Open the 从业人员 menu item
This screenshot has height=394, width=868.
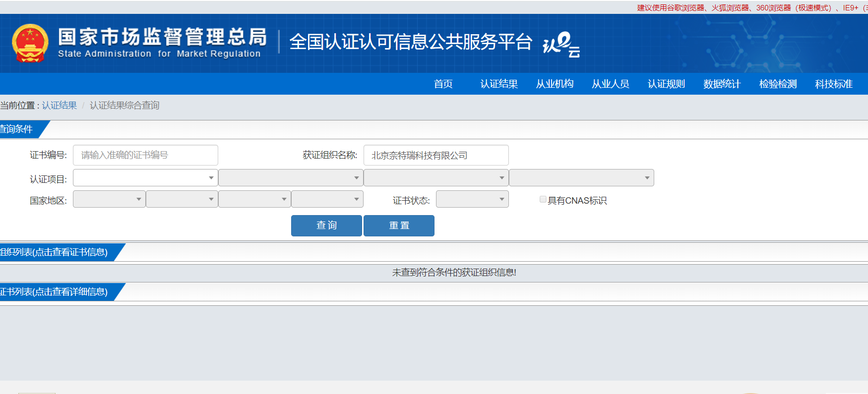point(611,84)
